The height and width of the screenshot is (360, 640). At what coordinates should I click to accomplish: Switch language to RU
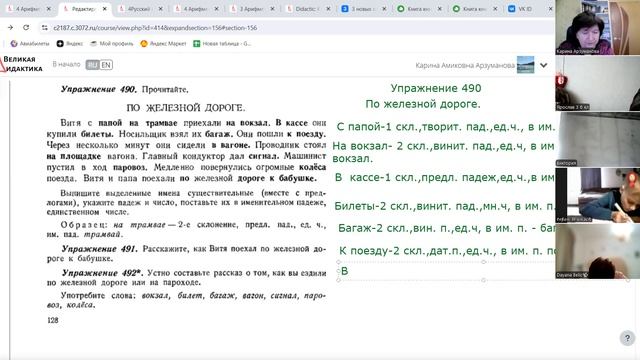tap(92, 64)
